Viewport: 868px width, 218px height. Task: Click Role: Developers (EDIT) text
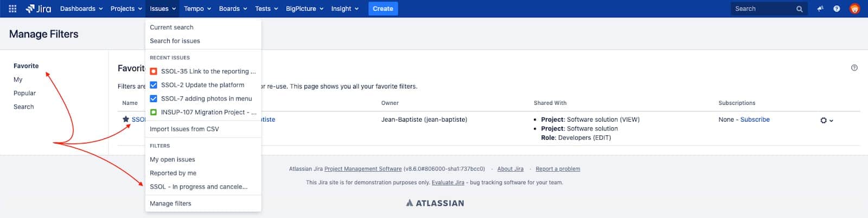click(x=576, y=138)
